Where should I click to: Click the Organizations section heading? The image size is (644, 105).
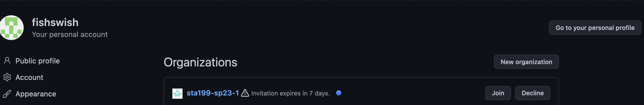click(x=200, y=62)
